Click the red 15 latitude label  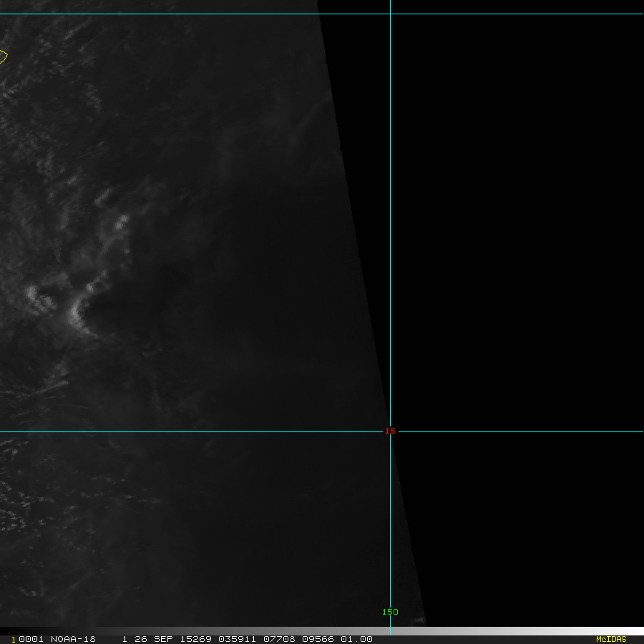click(x=390, y=431)
